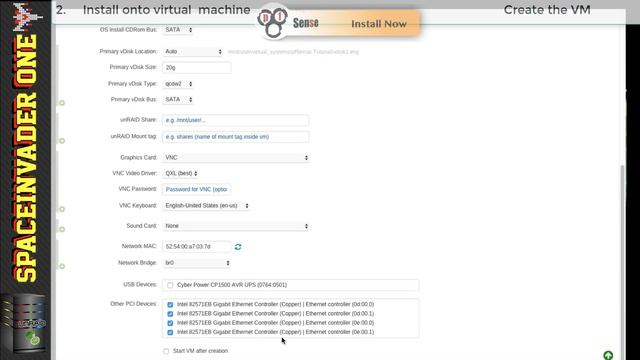The height and width of the screenshot is (360, 640).
Task: Open Primary vDisk Type qcow2 dropdown
Action: 178,84
